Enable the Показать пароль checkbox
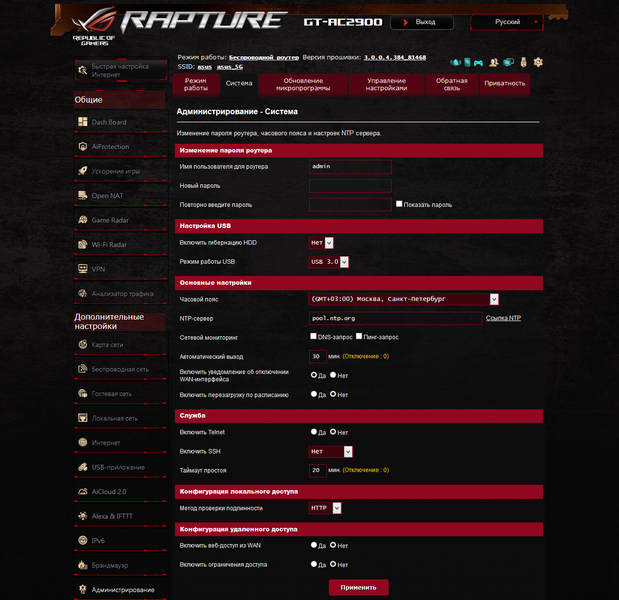 [x=399, y=204]
